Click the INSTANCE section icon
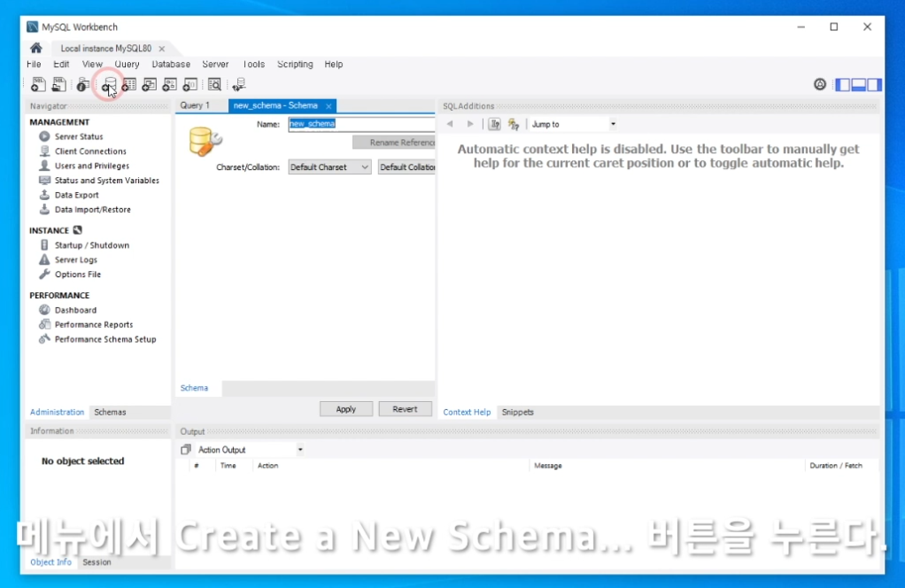Screen dimensions: 905x588 77,229
